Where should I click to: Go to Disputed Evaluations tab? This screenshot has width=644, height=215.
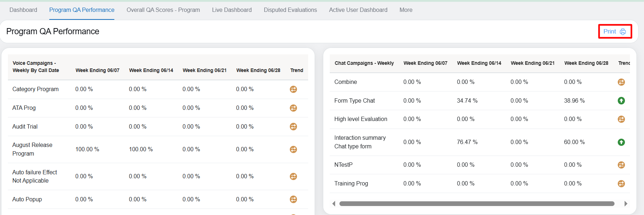[290, 10]
